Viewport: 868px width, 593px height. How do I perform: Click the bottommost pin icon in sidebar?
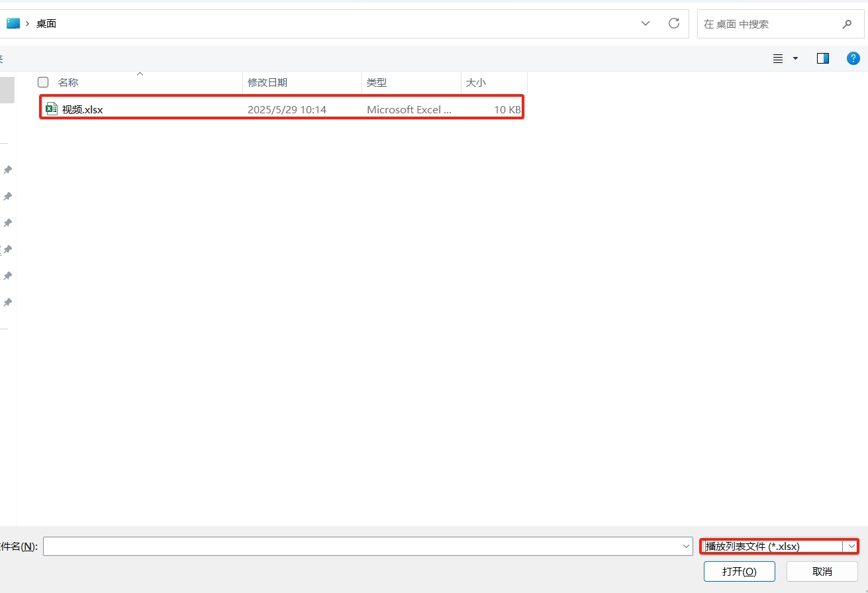7,303
